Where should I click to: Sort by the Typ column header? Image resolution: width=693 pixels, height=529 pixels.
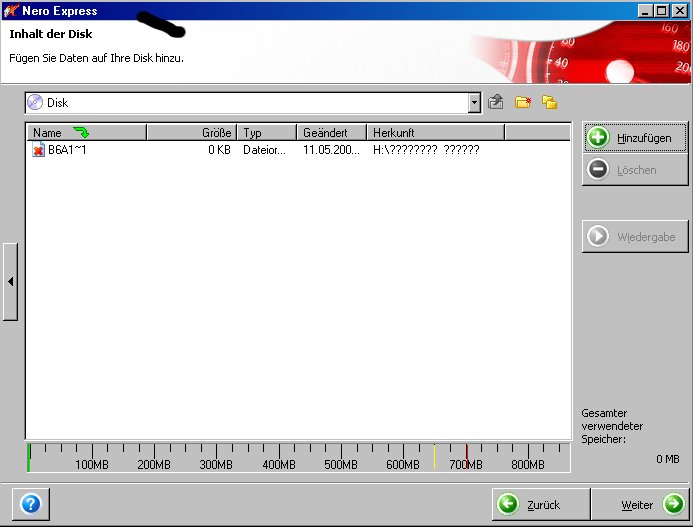[x=267, y=133]
